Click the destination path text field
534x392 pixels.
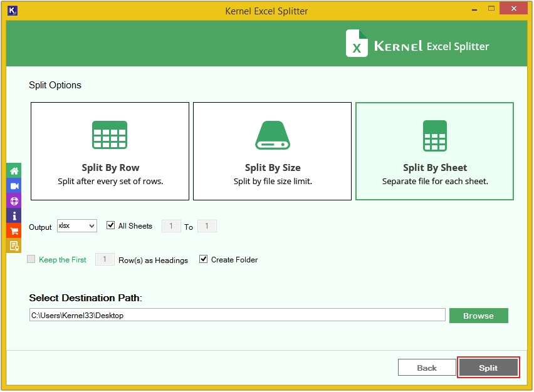(x=238, y=315)
